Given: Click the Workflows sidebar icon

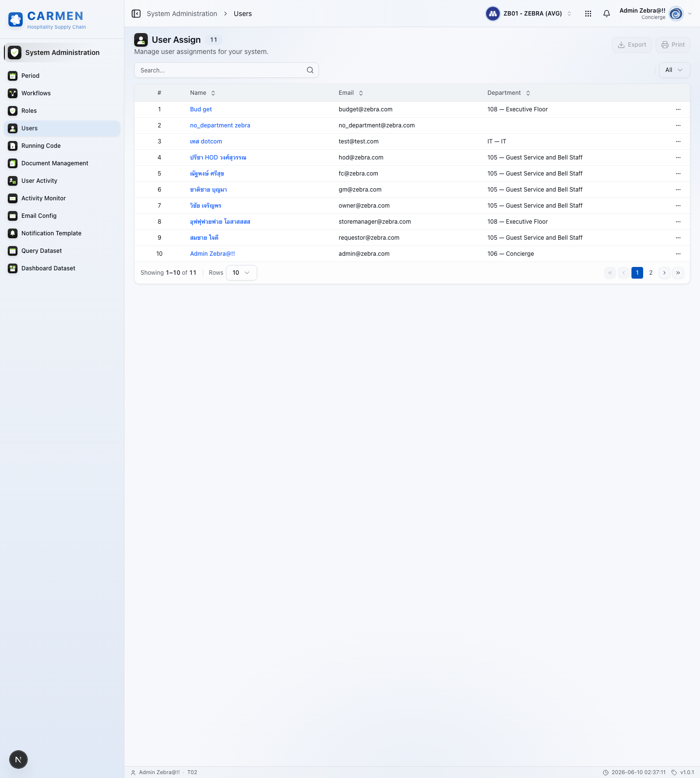Looking at the screenshot, I should pos(13,93).
